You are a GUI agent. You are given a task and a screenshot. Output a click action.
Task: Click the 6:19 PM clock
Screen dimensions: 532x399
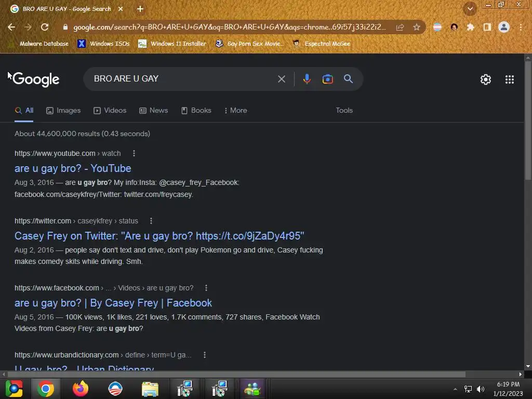pos(508,384)
